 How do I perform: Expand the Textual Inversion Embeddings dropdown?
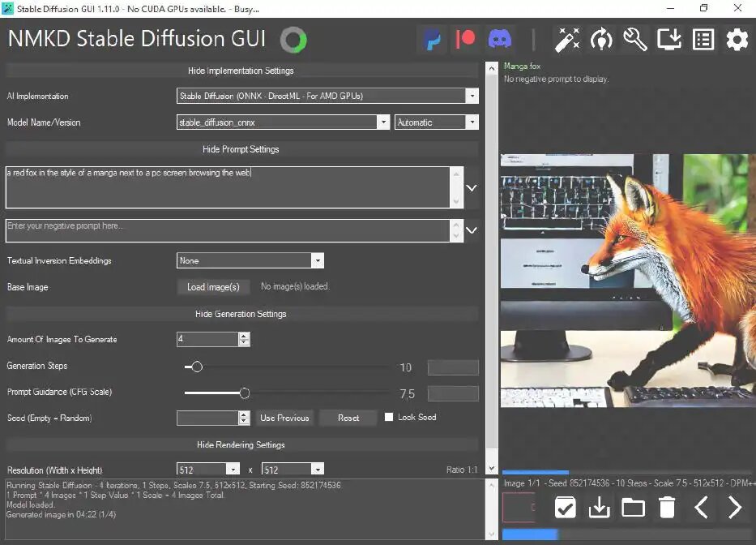[319, 260]
